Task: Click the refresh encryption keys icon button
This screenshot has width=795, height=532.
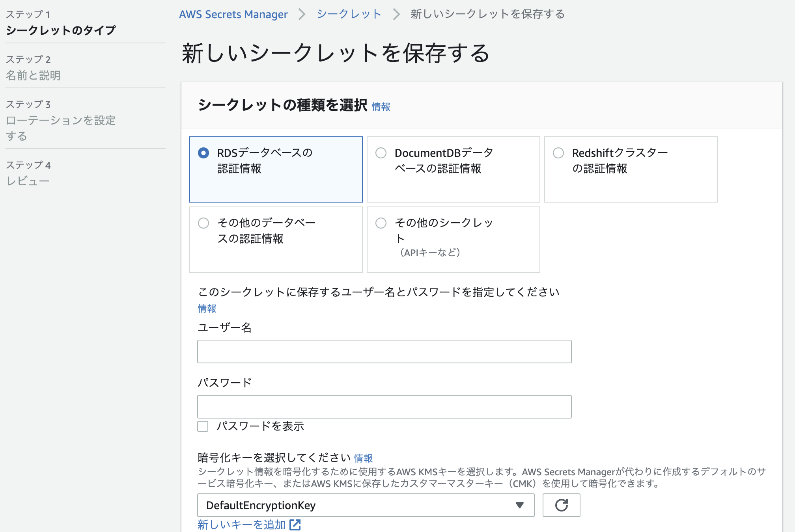Action: [x=561, y=505]
